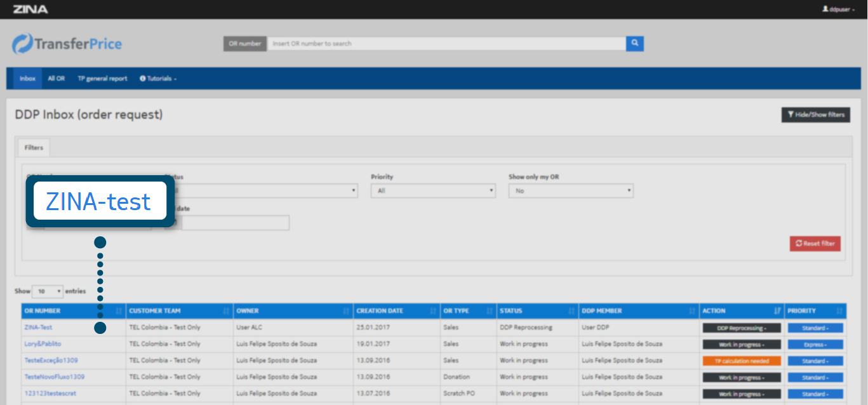Viewport: 868px width, 405px height.
Task: Click the blue search magnifier button
Action: click(634, 43)
